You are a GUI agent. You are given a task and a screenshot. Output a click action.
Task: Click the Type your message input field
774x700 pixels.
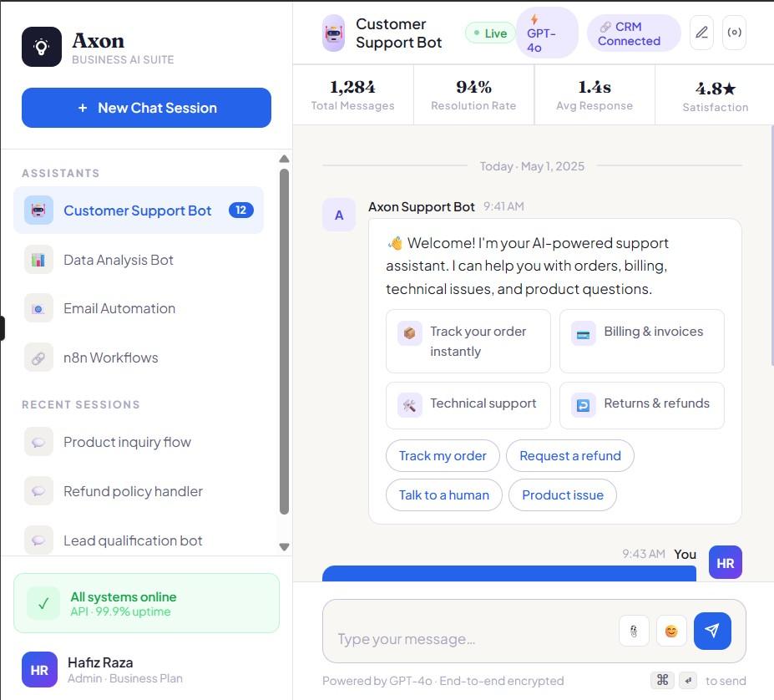coord(474,639)
